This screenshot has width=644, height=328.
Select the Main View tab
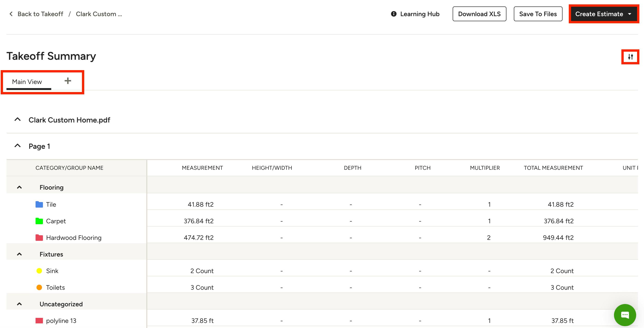(27, 82)
